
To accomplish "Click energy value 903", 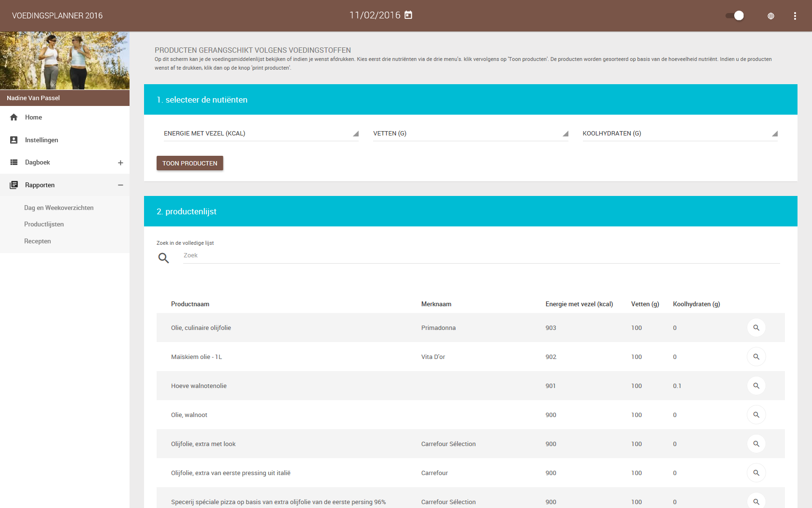I will tap(551, 328).
